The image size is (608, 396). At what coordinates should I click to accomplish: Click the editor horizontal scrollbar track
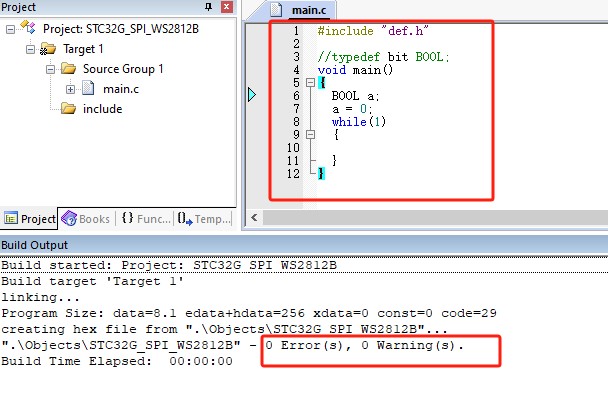(x=435, y=218)
